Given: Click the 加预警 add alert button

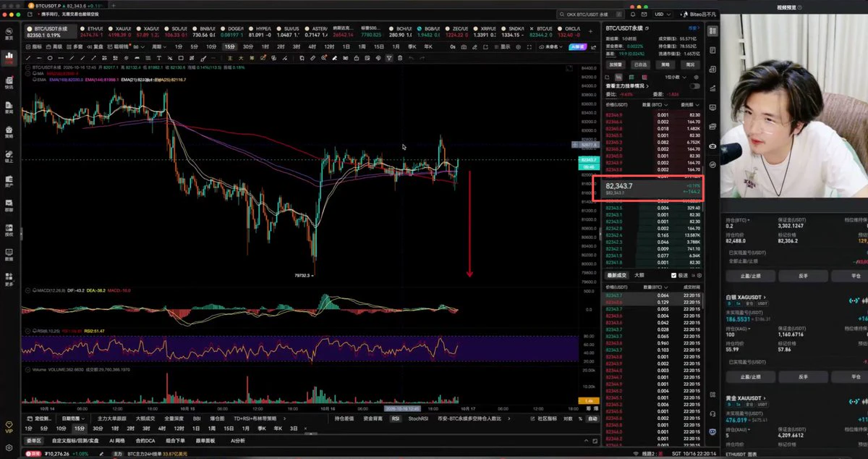Looking at the screenshot, I should (x=616, y=64).
